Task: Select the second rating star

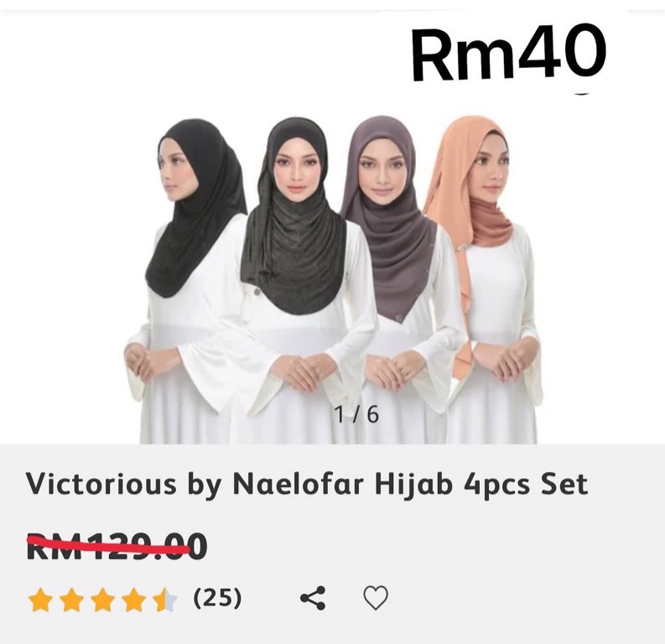Action: [71, 600]
